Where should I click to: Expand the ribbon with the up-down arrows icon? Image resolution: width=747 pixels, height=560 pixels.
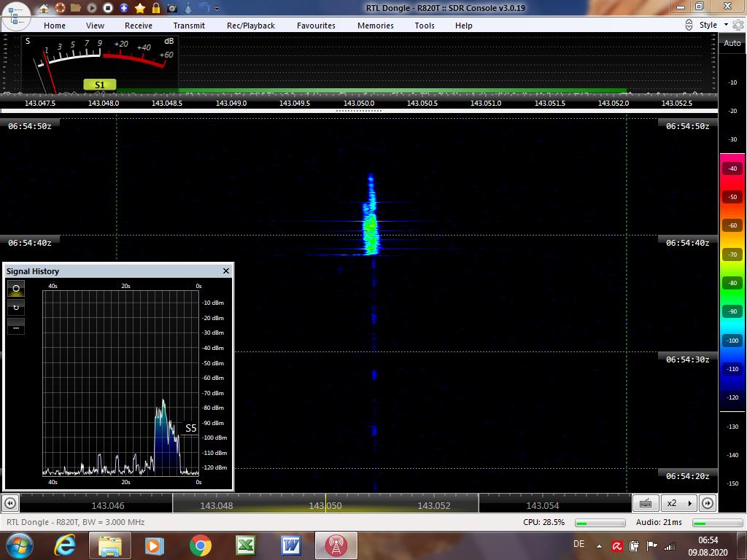coord(689,26)
